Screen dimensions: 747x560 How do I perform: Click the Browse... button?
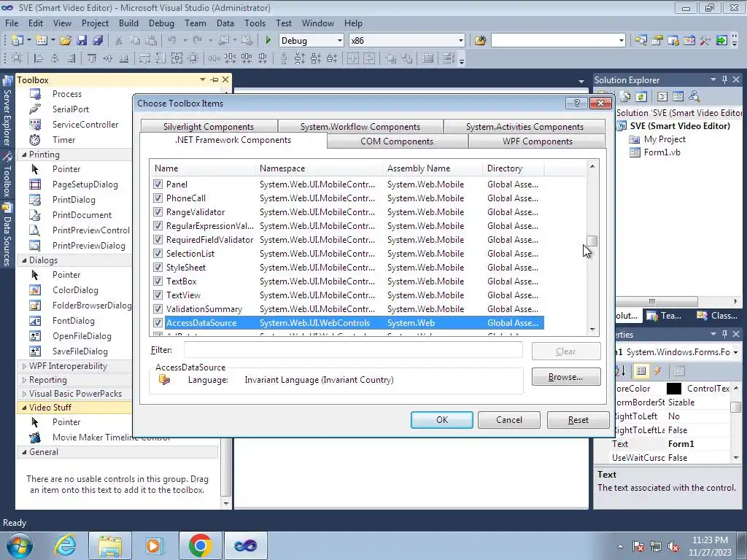coord(565,377)
